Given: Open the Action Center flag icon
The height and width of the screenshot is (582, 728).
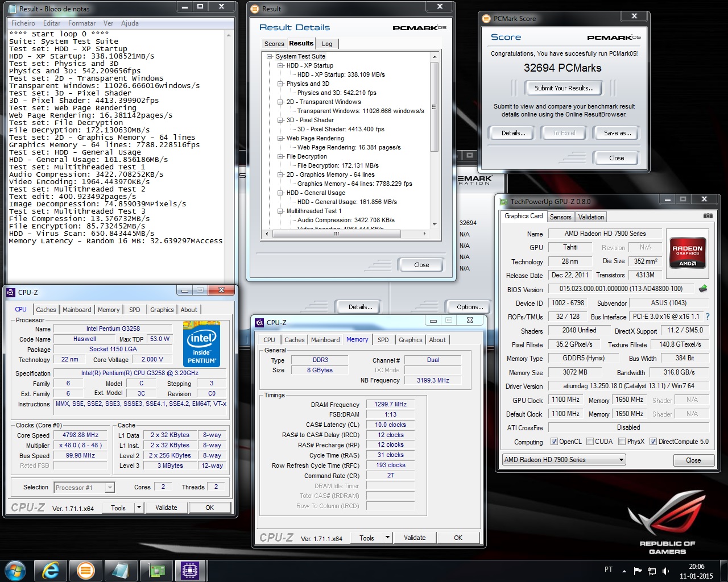Looking at the screenshot, I should click(x=638, y=571).
